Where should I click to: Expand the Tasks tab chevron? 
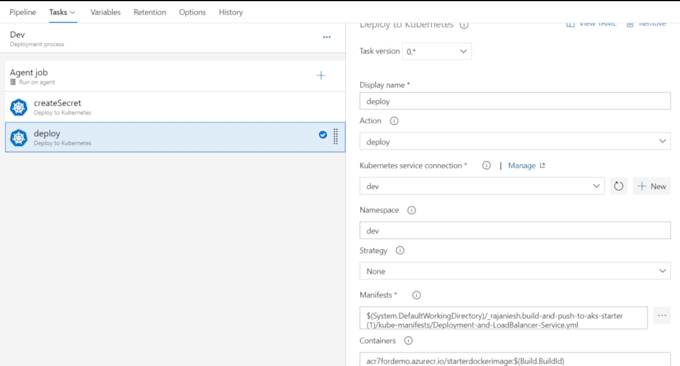click(x=72, y=13)
